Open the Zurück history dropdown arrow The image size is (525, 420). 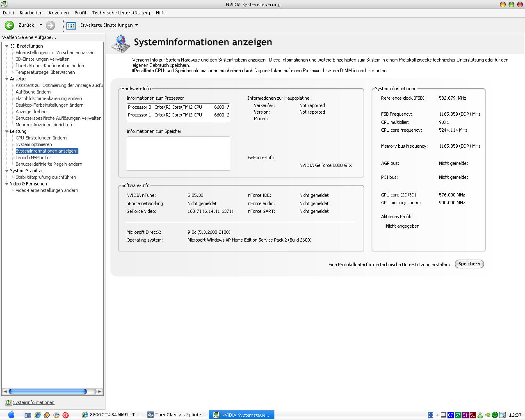click(x=41, y=25)
